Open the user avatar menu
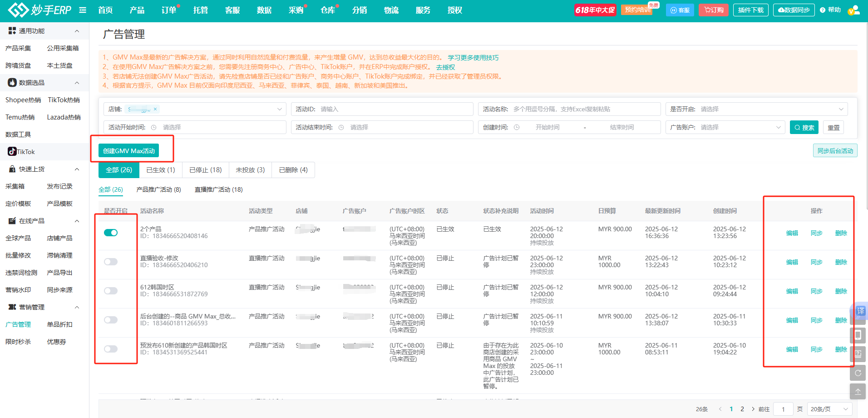Viewport: 868px width, 418px height. [x=854, y=10]
